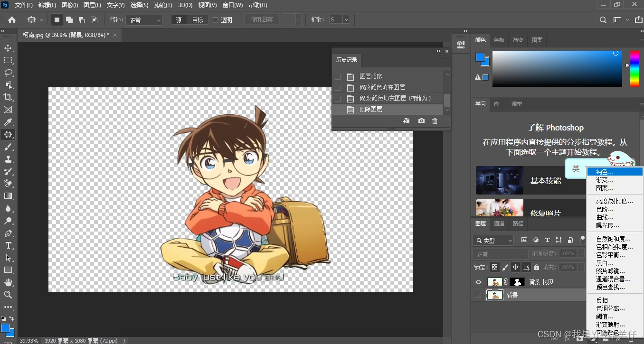Choose Add to Selection mode button
The height and width of the screenshot is (344, 644).
[x=69, y=20]
